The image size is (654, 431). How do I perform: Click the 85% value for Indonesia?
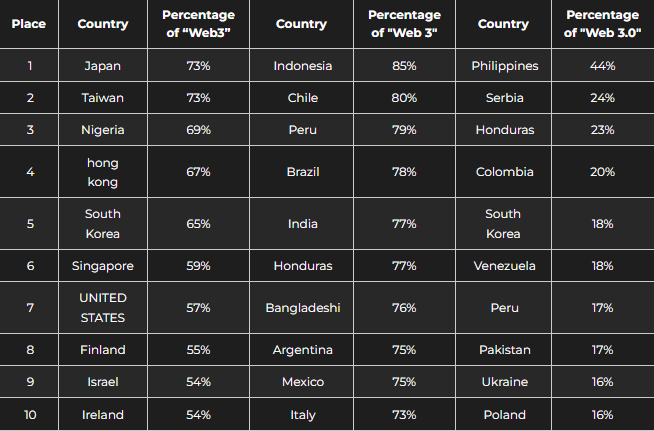404,66
